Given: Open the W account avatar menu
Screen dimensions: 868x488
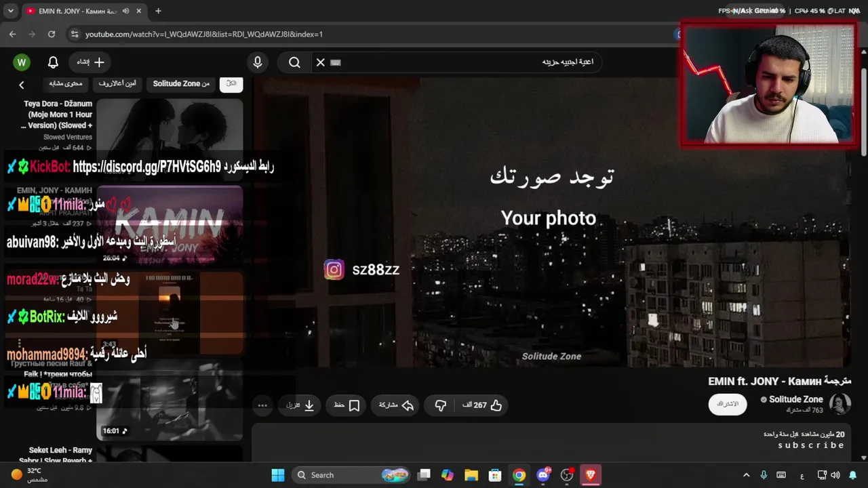Looking at the screenshot, I should 22,62.
